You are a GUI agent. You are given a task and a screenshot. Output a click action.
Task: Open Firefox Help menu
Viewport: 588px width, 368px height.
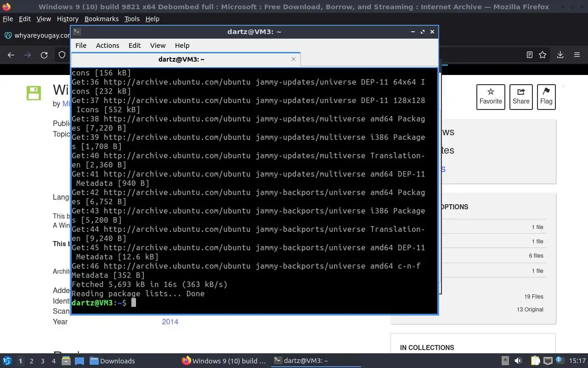coord(152,19)
